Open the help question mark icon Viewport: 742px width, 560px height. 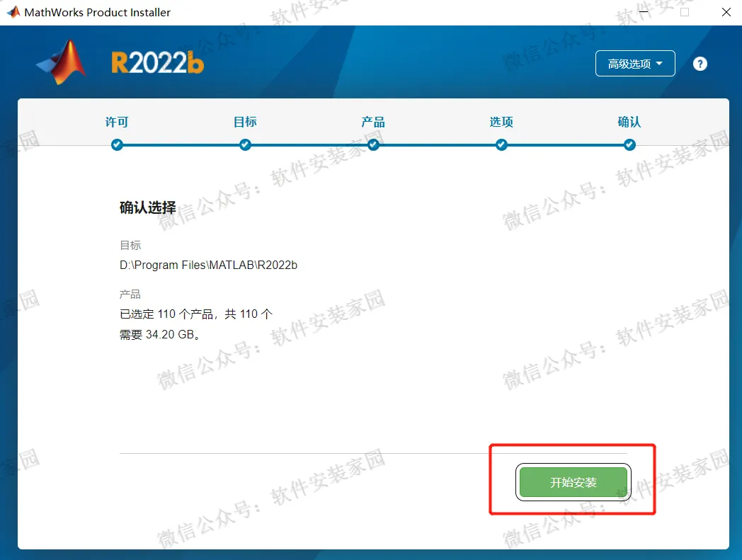click(x=700, y=64)
